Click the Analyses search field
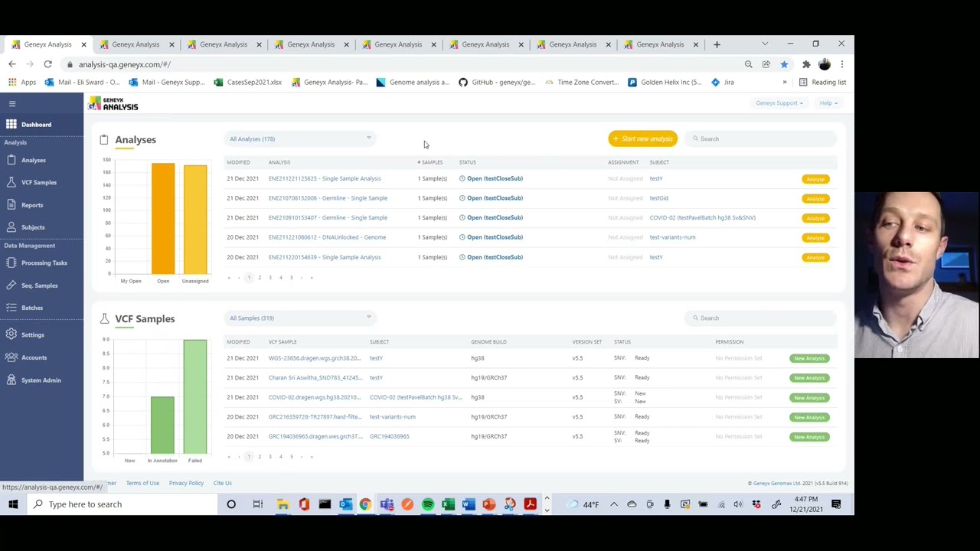Screen dimensions: 980x551 click(x=761, y=139)
